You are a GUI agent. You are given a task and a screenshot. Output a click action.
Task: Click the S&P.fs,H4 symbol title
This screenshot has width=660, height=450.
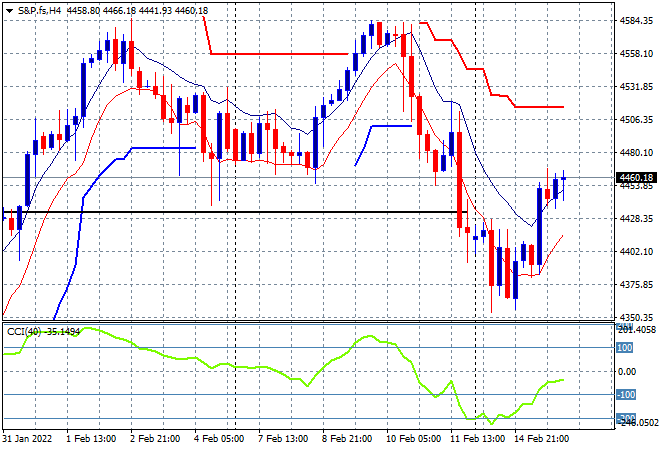pos(39,11)
